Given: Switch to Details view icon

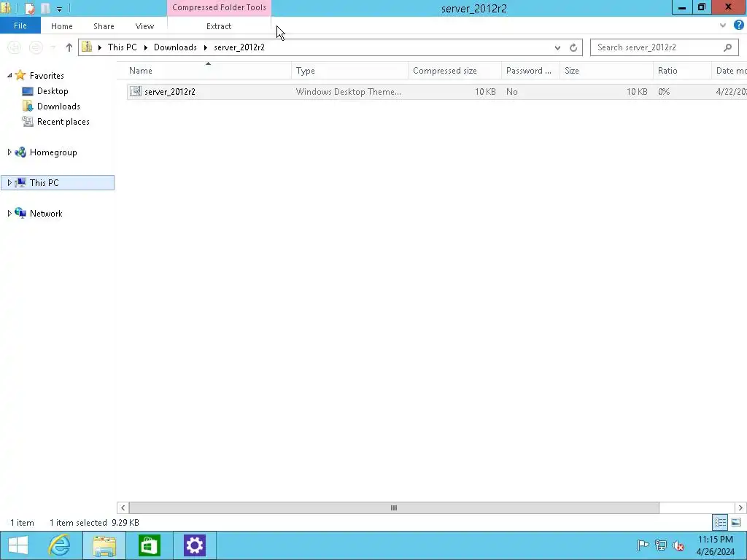Looking at the screenshot, I should 720,522.
